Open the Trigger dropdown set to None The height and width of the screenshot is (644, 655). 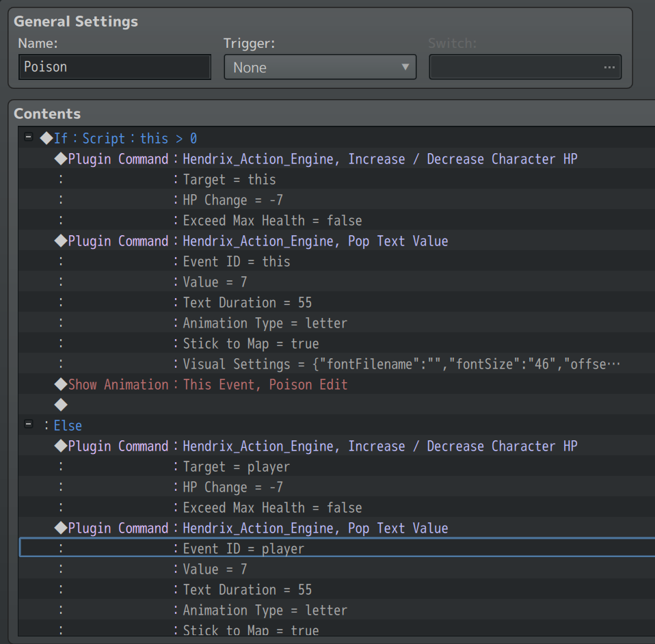point(320,67)
